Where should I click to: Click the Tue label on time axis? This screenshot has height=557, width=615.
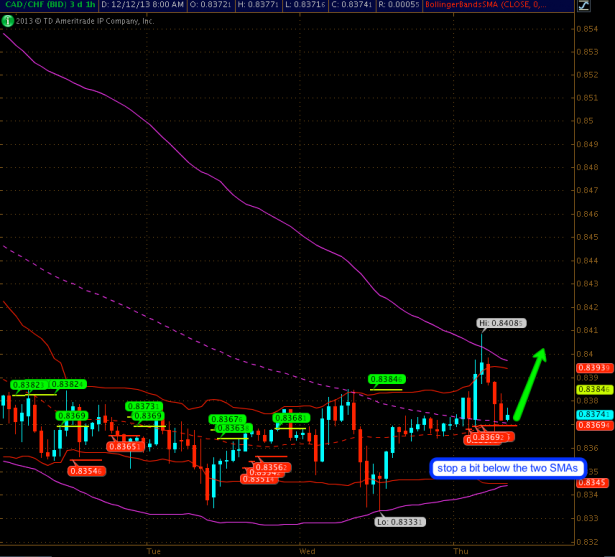[154, 550]
